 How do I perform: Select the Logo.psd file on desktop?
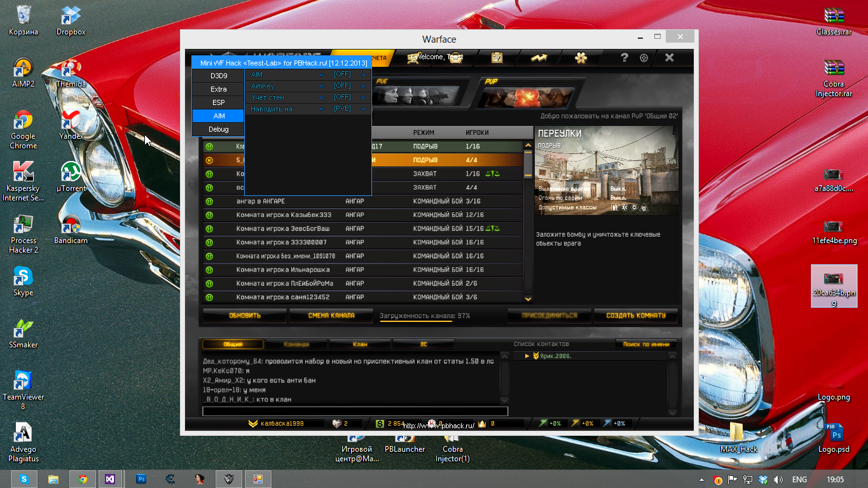834,437
